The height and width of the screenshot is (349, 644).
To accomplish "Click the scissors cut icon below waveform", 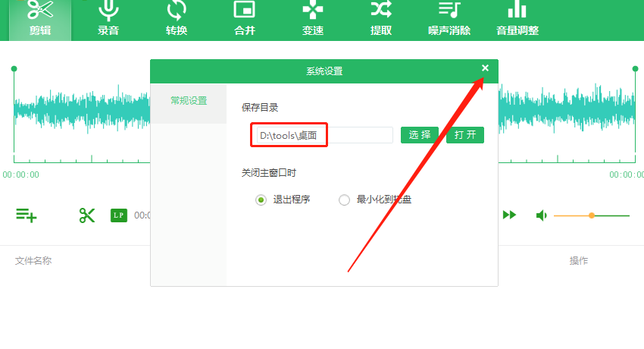I will point(86,215).
